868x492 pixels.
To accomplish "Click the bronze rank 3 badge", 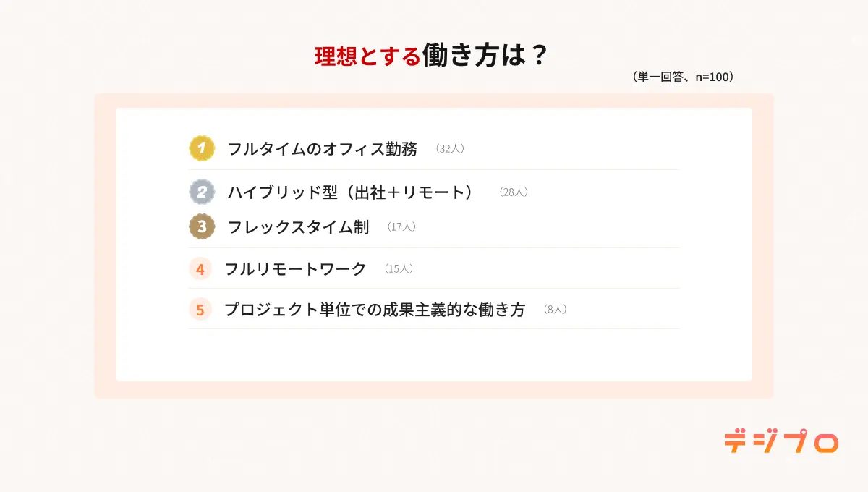I will click(x=202, y=226).
